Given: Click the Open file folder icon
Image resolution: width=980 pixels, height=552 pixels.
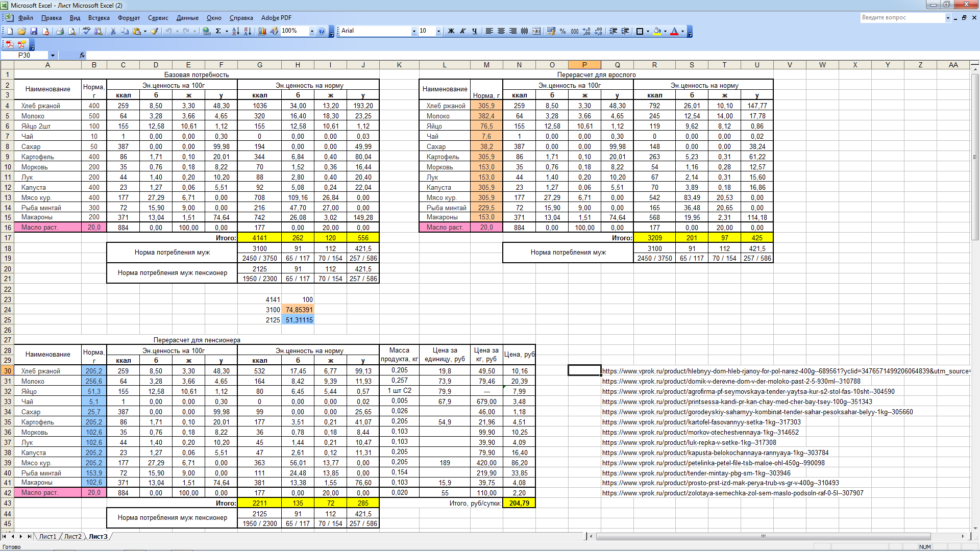Looking at the screenshot, I should 22,31.
